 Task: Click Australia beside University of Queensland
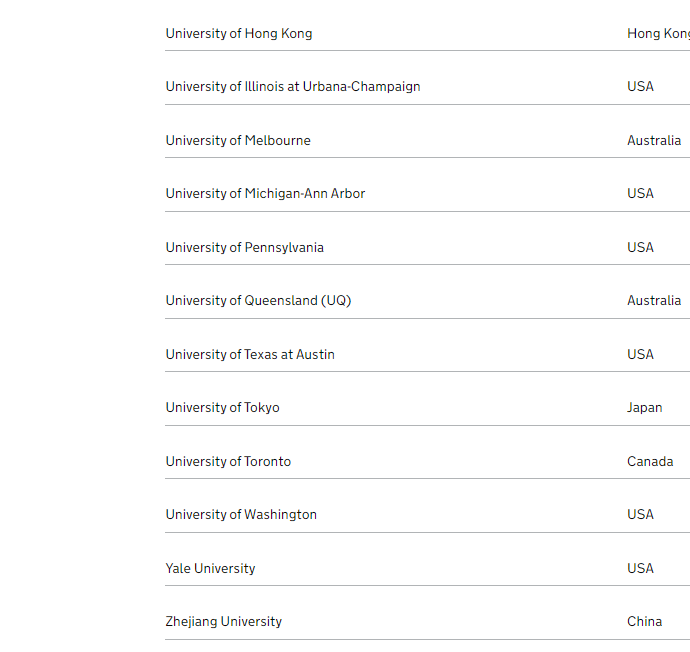click(654, 301)
